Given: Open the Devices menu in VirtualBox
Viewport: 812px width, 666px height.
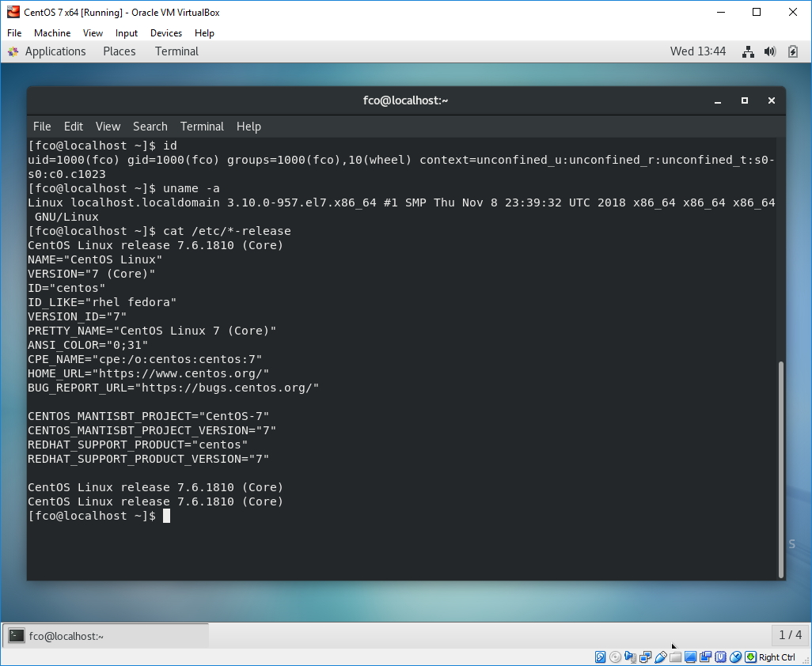Looking at the screenshot, I should [165, 33].
